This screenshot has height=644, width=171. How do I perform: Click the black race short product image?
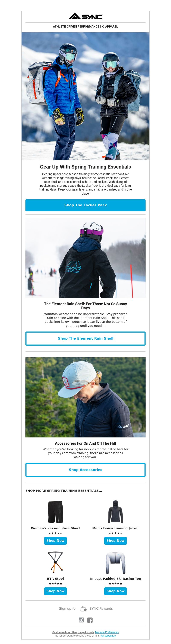[x=56, y=512]
